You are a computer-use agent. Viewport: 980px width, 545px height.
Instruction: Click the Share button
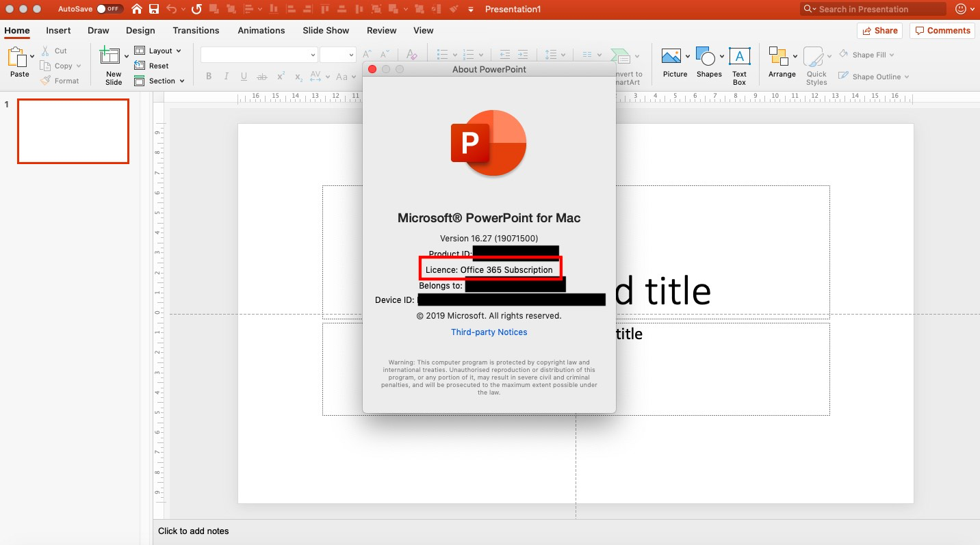click(x=880, y=30)
